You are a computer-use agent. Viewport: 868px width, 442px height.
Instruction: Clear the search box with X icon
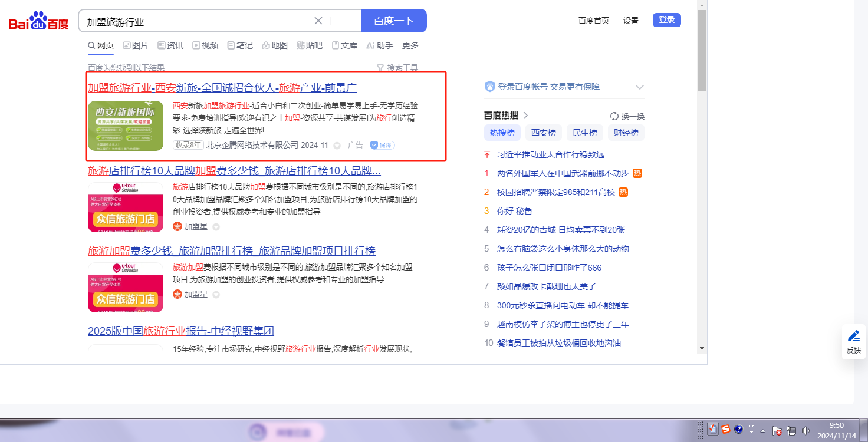coord(318,21)
